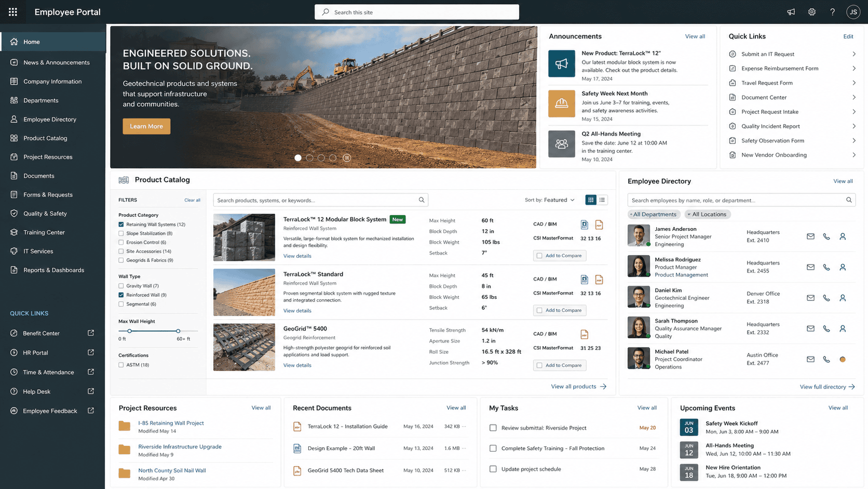Screen dimensions: 868x489
Task: Click employee search magnifier icon
Action: pos(849,200)
